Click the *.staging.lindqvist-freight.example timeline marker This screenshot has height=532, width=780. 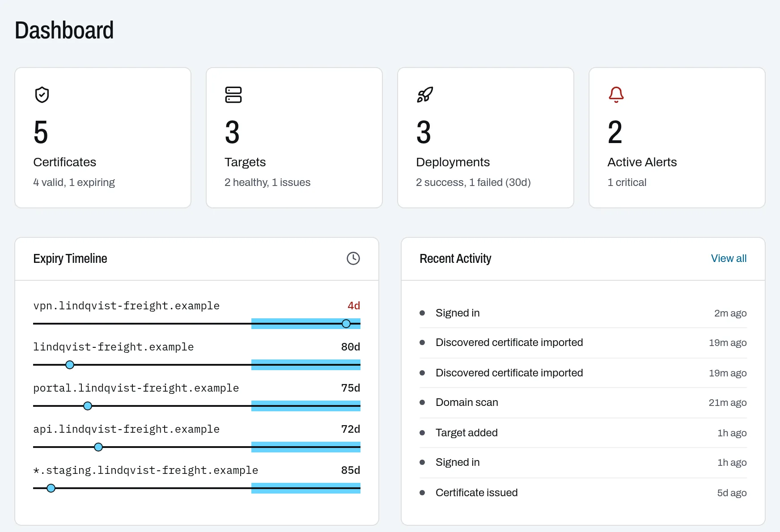[x=51, y=488]
